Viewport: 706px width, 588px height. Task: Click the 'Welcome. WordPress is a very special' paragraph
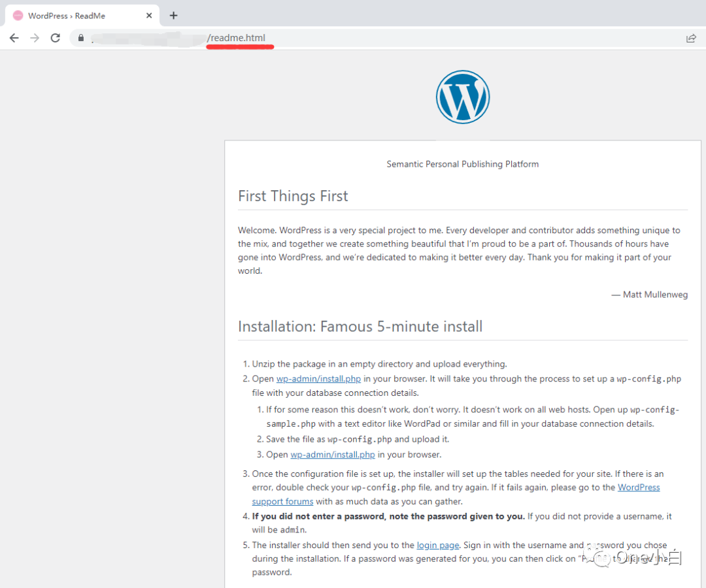coord(460,251)
